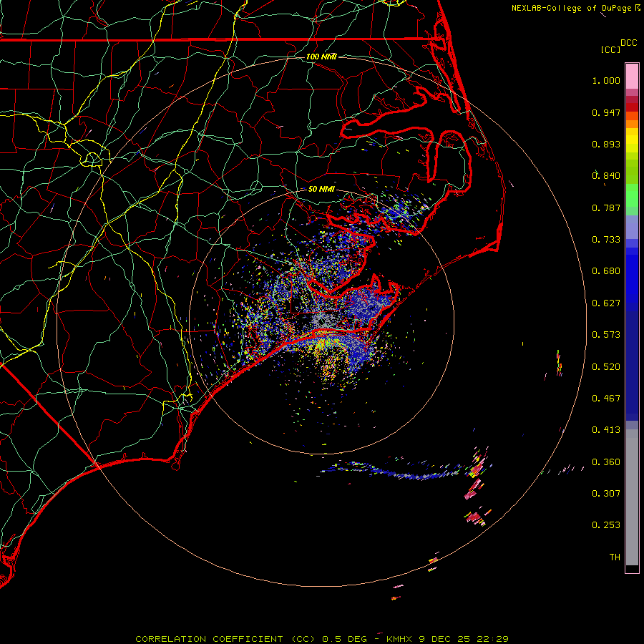644x644 pixels.
Task: Click the [CC] unit label above the color bar
Action: [x=610, y=49]
